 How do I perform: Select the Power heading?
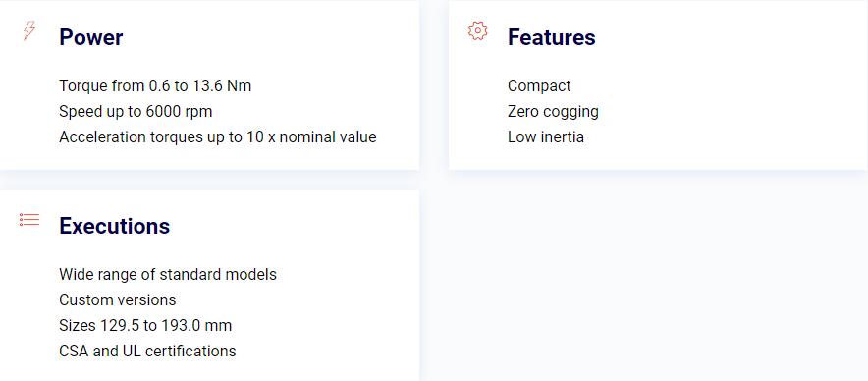[91, 37]
